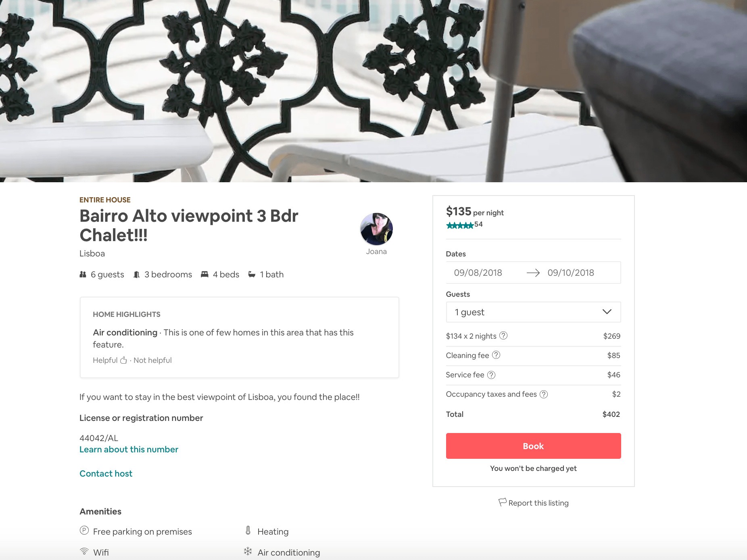This screenshot has width=747, height=560.
Task: Open Service fee help question mark
Action: (491, 375)
